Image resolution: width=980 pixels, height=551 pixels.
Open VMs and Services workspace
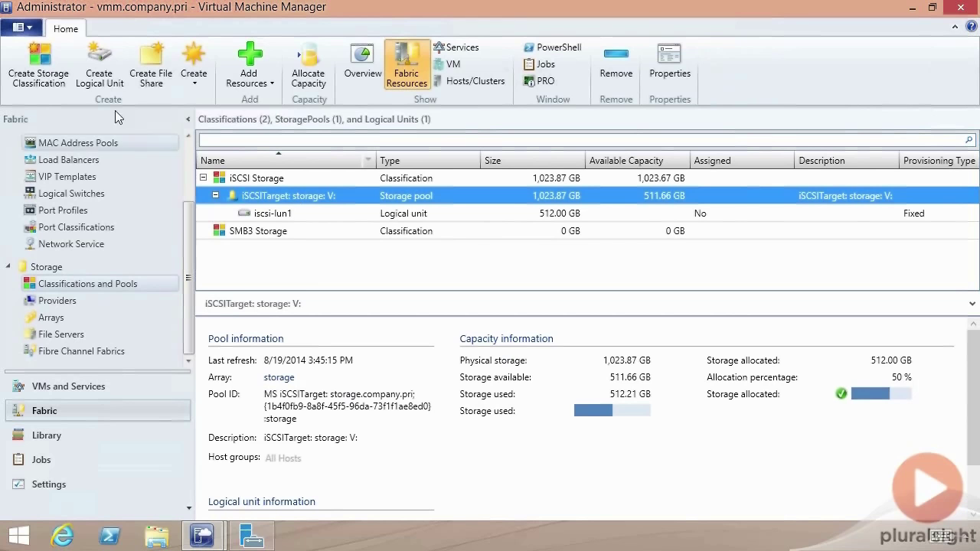pos(98,386)
